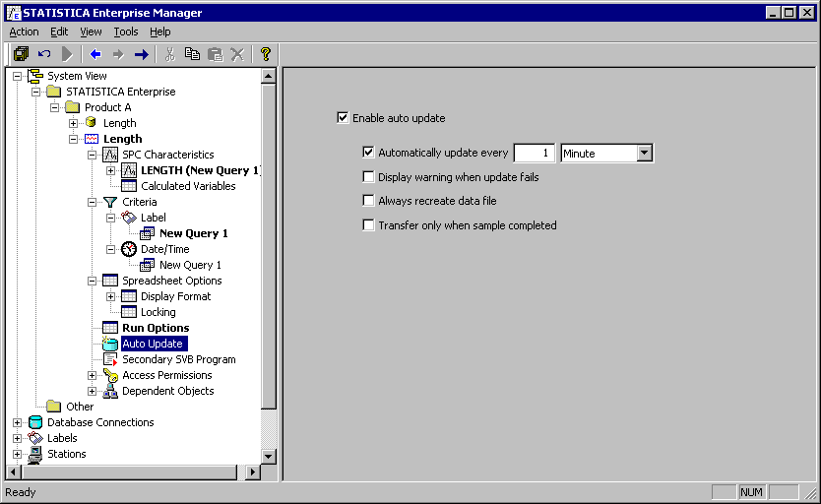Click the Copy toolbar icon

pyautogui.click(x=192, y=54)
